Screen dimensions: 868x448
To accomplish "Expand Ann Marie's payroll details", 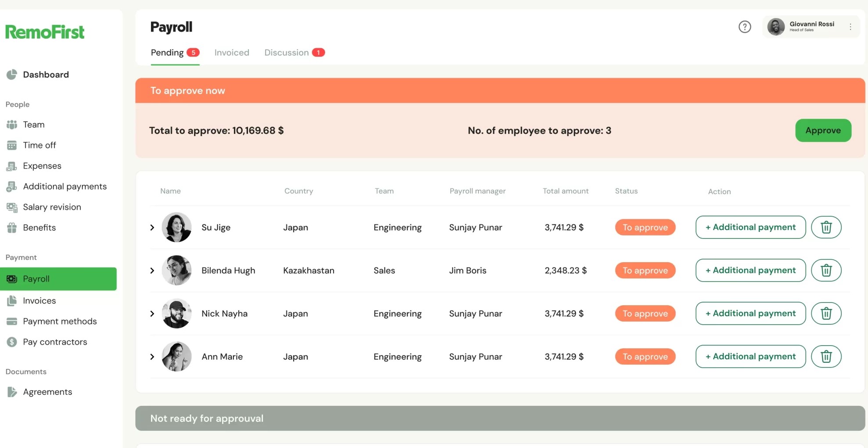I will pos(152,357).
